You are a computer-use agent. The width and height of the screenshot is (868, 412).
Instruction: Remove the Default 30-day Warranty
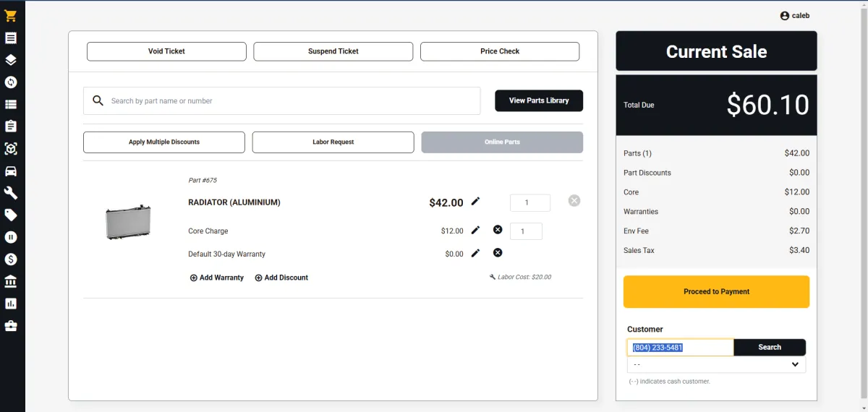(x=498, y=253)
